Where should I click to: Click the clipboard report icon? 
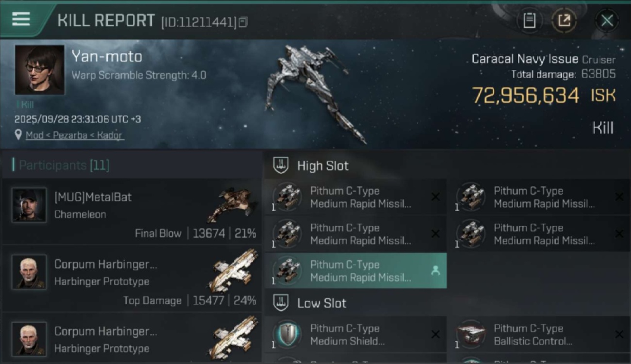point(529,20)
